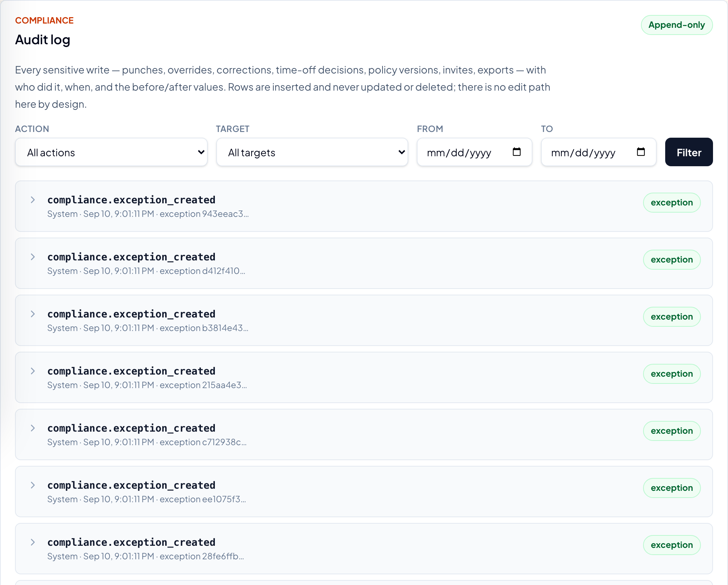Select the compliance.exception_created title above c712938c
Viewport: 728px width, 585px height.
point(131,428)
